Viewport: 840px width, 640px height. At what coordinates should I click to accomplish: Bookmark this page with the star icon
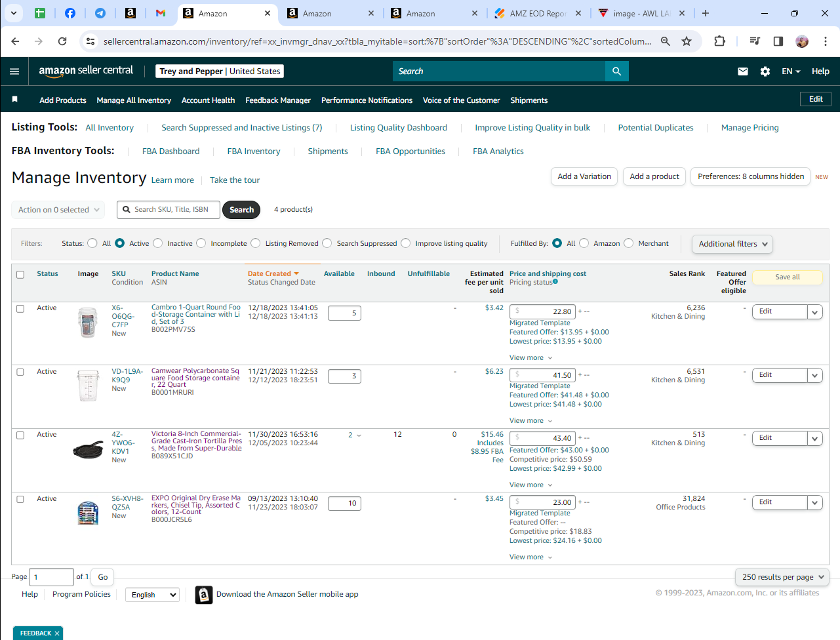point(687,41)
